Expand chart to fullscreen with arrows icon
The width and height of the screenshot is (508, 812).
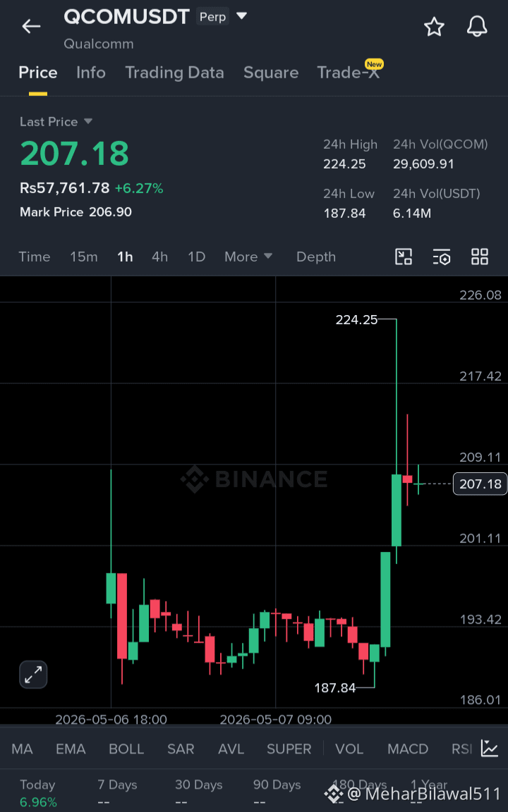click(x=34, y=675)
